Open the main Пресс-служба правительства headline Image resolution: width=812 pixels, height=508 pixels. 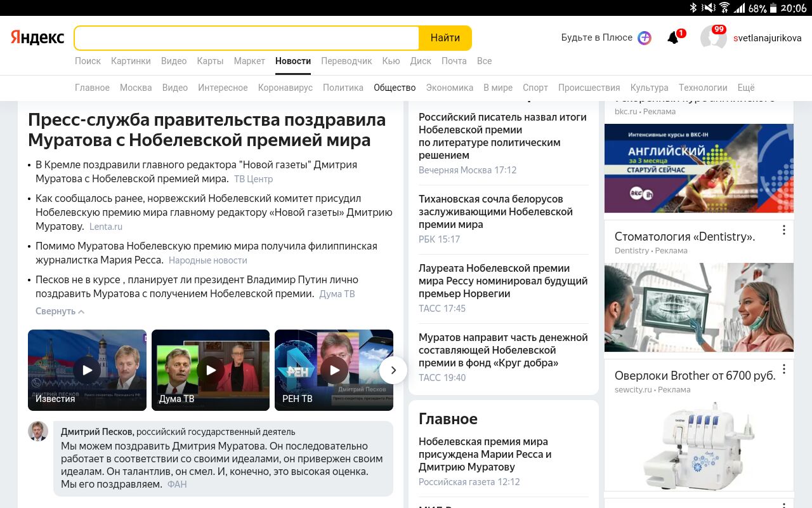[x=207, y=130]
